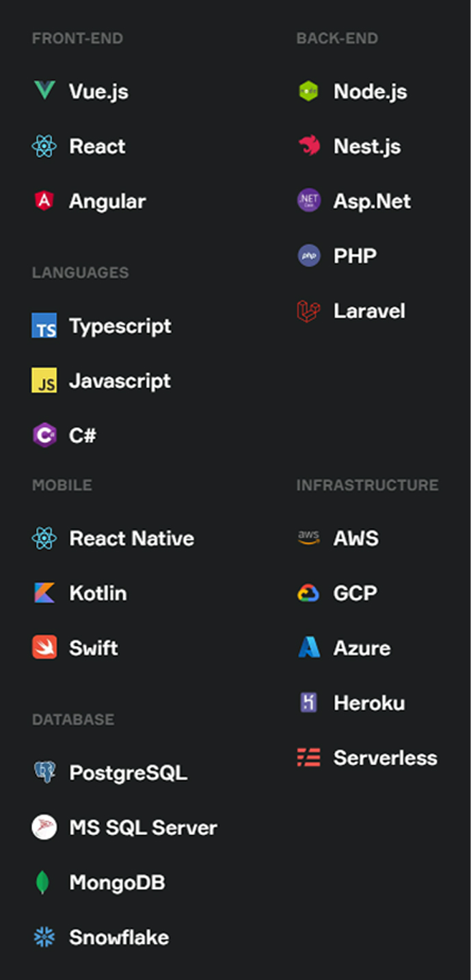Select the Kotlin label
471x980 pixels.
(98, 593)
